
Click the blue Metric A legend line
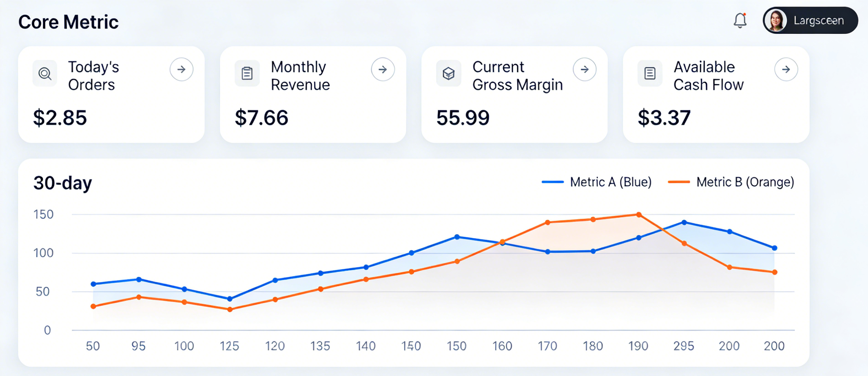tap(552, 182)
